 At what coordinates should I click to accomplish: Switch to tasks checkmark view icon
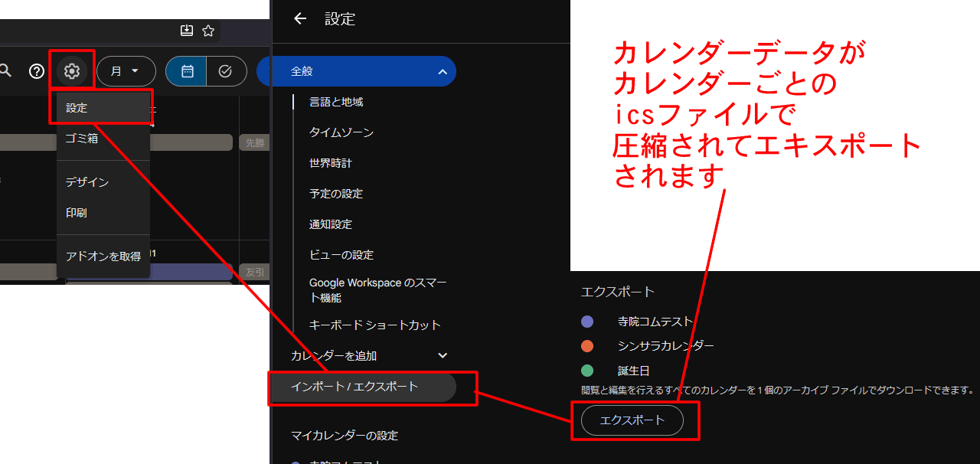(x=226, y=71)
